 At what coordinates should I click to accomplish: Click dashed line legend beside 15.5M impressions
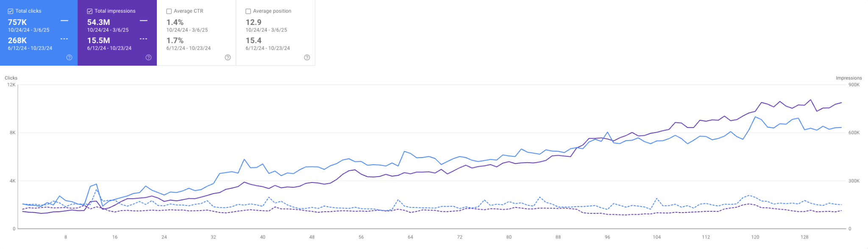144,39
